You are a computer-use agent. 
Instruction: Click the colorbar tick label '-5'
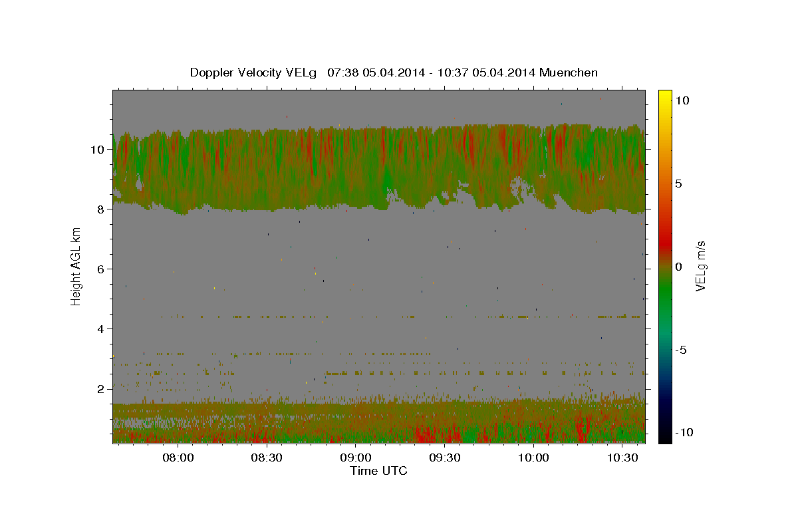click(x=681, y=350)
